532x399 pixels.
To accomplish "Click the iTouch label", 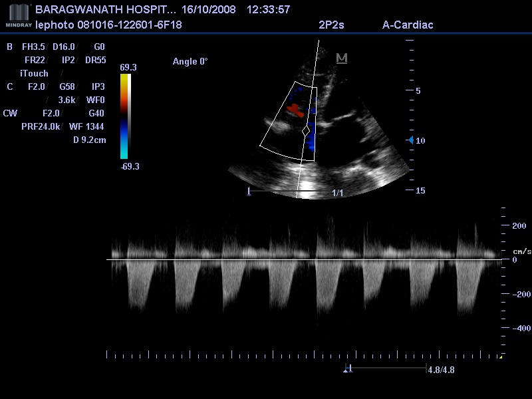I will click(34, 73).
